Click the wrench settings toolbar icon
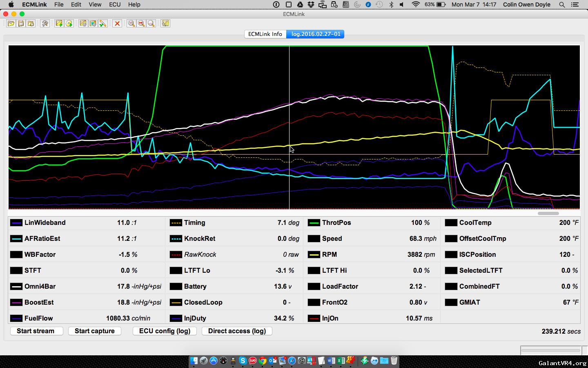This screenshot has height=368, width=588. point(45,23)
